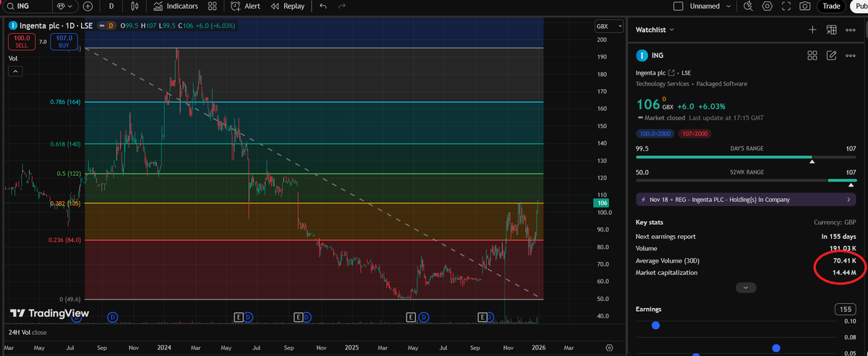
Task: Click the 24H Vol close pane label
Action: point(27,332)
